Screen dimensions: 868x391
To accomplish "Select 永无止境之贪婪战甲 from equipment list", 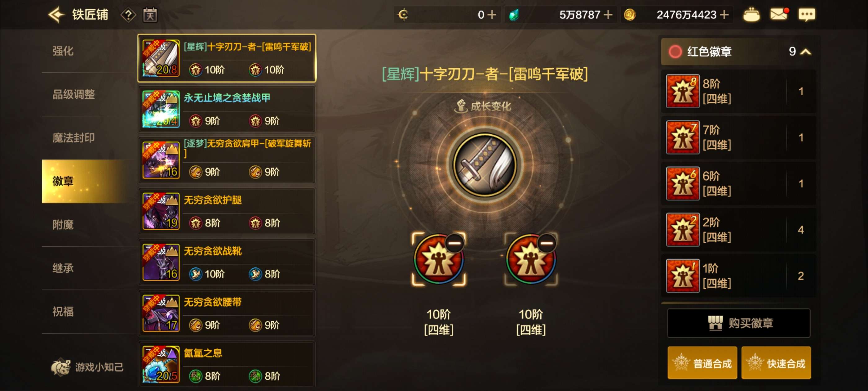I will click(227, 109).
